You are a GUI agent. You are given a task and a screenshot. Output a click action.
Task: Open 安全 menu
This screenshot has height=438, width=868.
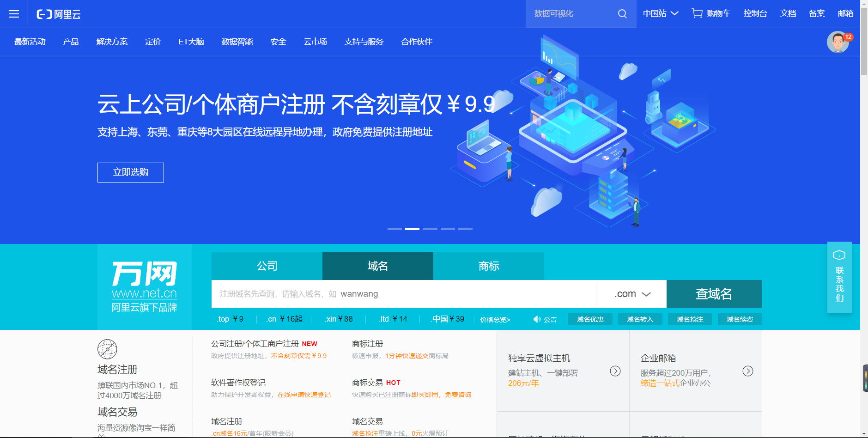coord(278,42)
